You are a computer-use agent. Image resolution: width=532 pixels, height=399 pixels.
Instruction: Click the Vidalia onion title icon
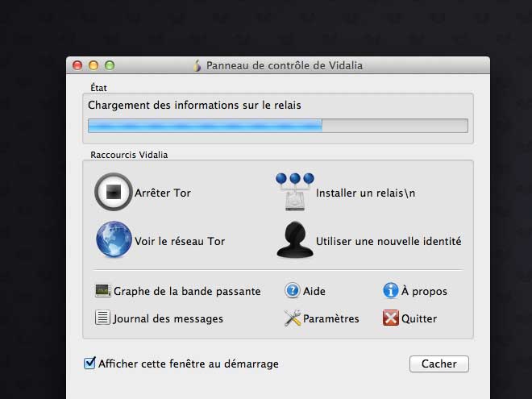[x=197, y=65]
